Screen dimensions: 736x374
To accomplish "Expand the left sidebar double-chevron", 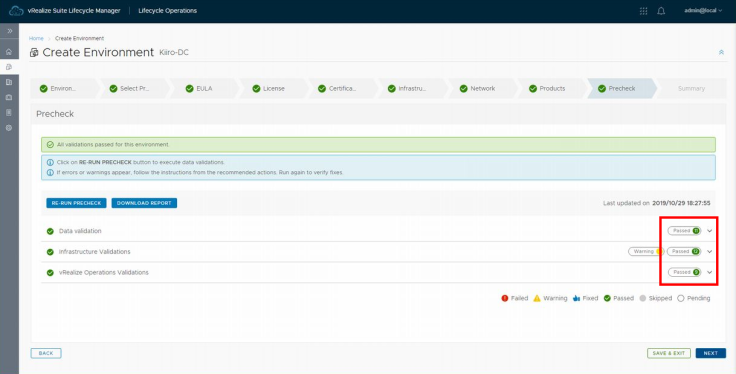I will (x=9, y=31).
